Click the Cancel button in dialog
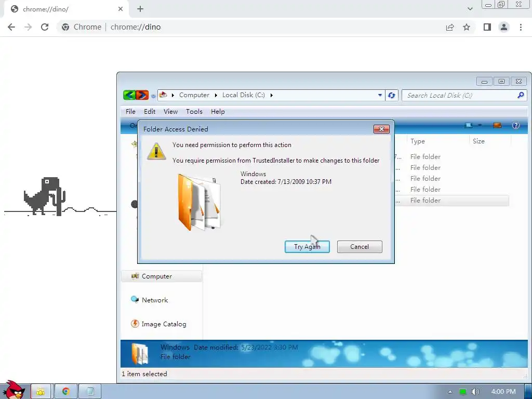The image size is (532, 399). tap(360, 247)
